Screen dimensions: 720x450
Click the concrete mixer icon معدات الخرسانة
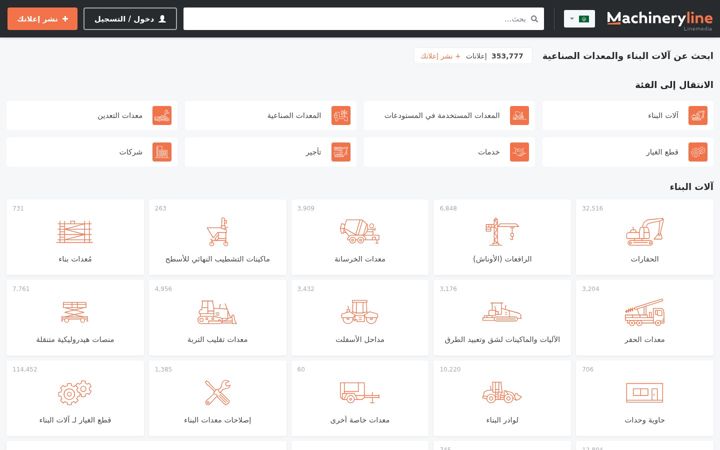click(x=360, y=231)
